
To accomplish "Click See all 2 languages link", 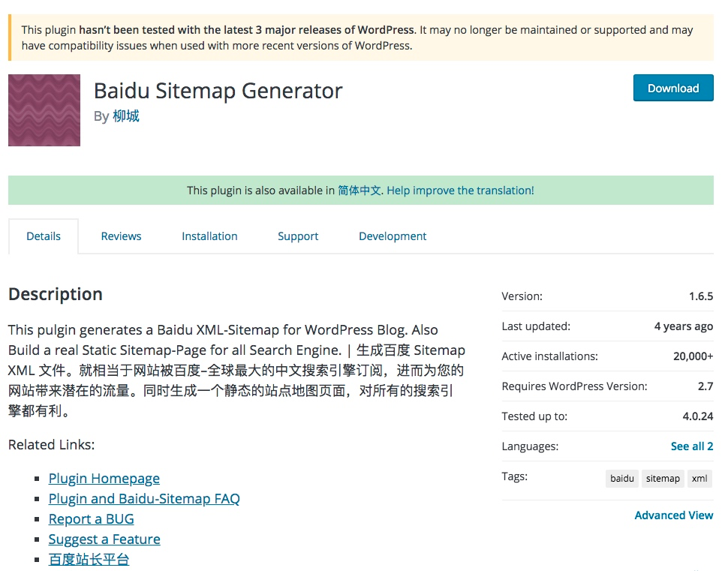I will tap(691, 446).
